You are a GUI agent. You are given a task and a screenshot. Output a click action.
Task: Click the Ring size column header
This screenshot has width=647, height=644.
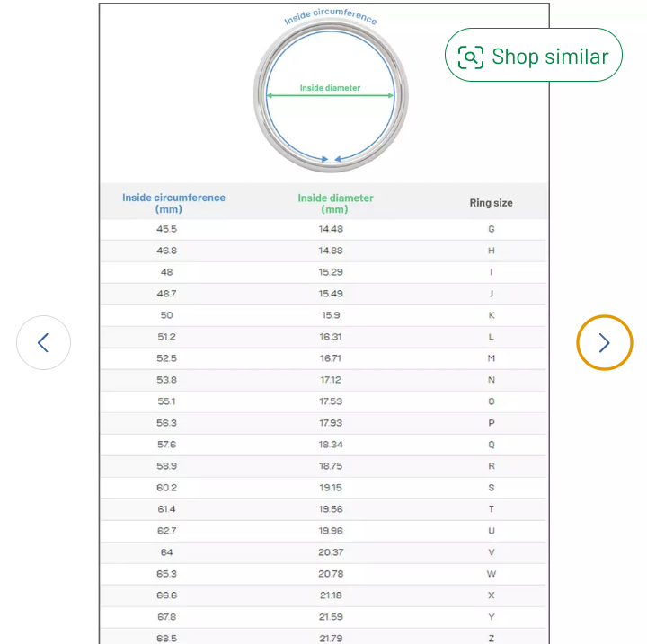pos(491,203)
